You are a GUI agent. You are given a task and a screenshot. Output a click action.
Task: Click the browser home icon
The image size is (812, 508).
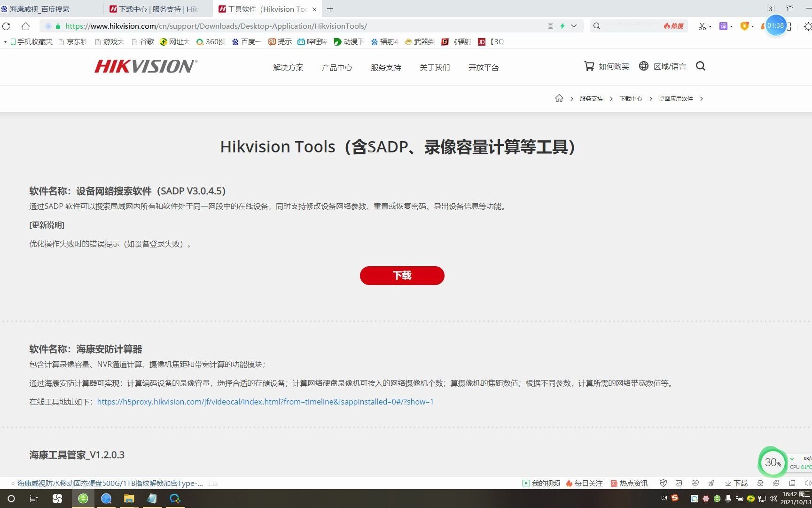pyautogui.click(x=26, y=26)
